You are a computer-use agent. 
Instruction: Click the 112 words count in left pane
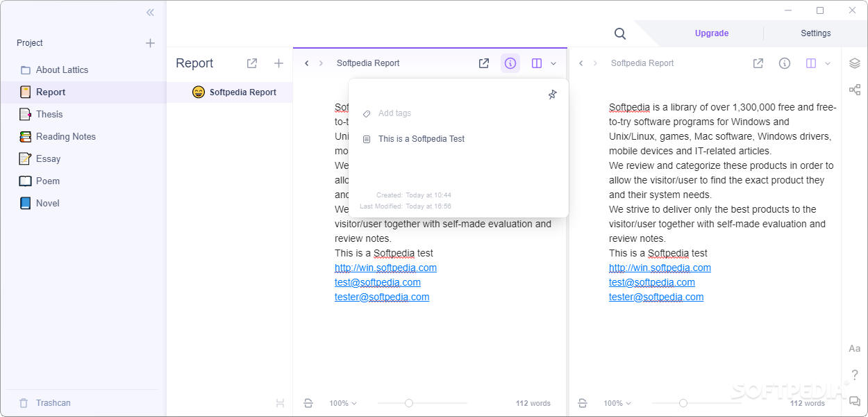click(533, 403)
